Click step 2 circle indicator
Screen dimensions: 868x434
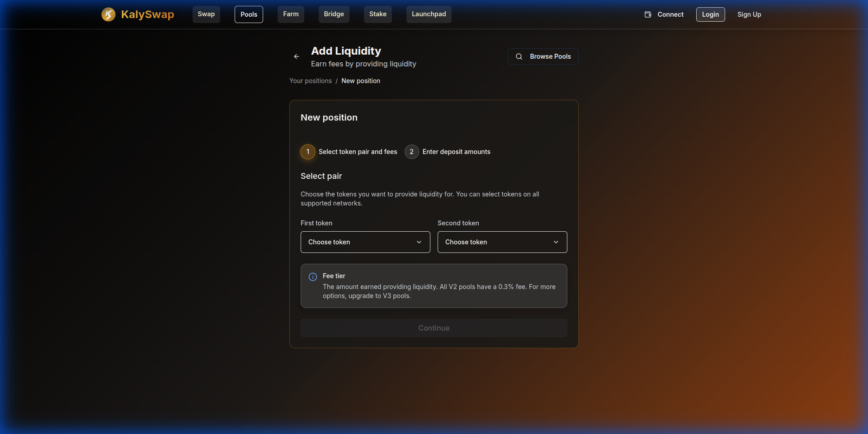click(x=411, y=152)
